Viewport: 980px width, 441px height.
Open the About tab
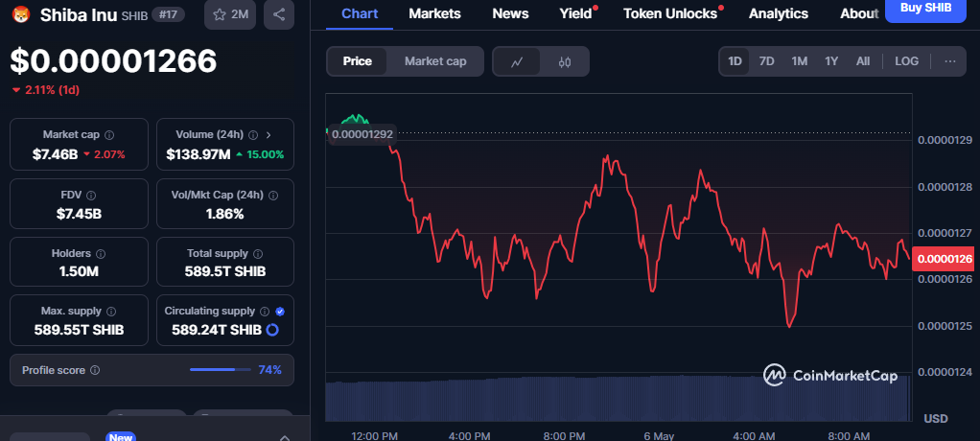859,13
